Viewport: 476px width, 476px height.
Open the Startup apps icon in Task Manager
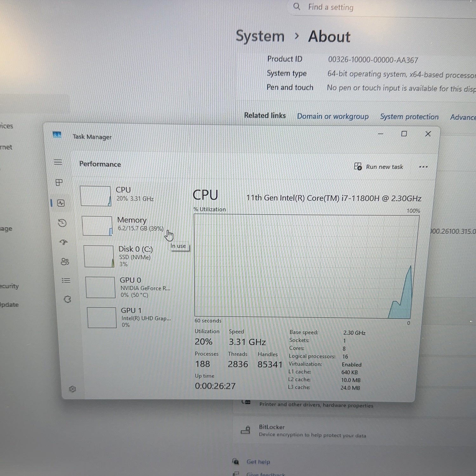(64, 242)
